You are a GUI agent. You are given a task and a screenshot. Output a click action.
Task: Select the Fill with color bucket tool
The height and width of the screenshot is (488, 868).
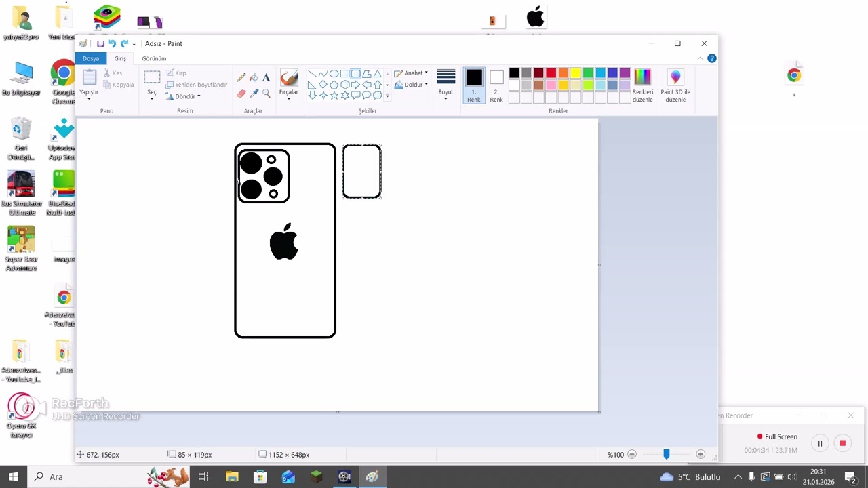254,78
